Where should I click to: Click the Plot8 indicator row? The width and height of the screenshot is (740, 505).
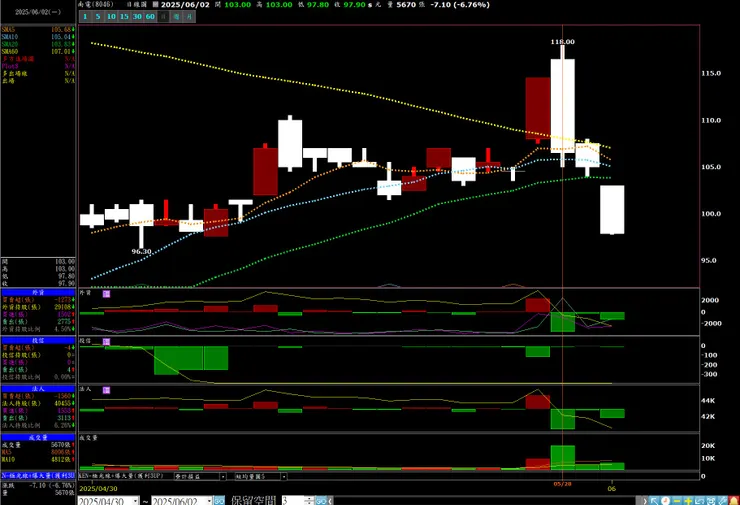click(38, 66)
